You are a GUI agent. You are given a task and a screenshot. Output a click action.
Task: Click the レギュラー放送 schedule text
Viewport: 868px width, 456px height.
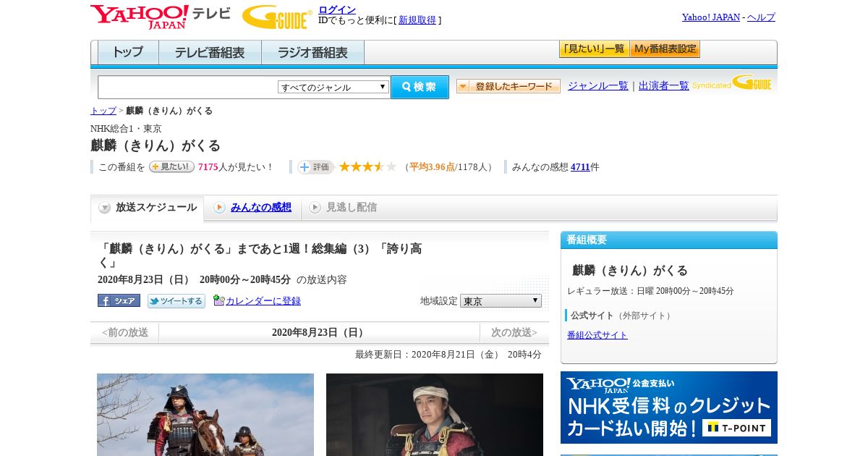point(650,291)
